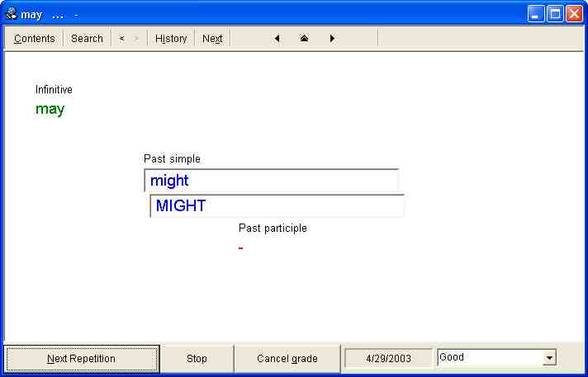The width and height of the screenshot is (588, 377).
Task: Go back using the '<' button
Action: click(x=121, y=39)
